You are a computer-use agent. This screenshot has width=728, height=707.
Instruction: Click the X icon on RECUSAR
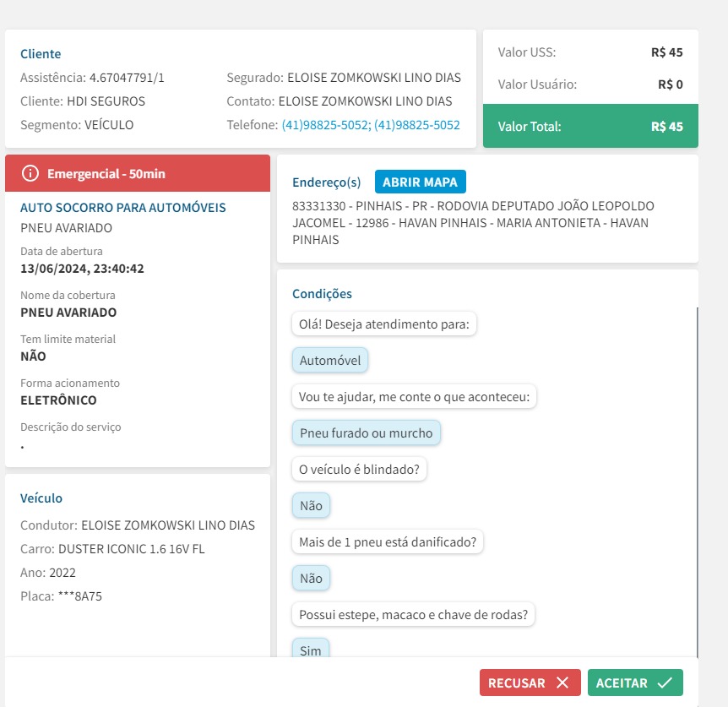pos(563,683)
